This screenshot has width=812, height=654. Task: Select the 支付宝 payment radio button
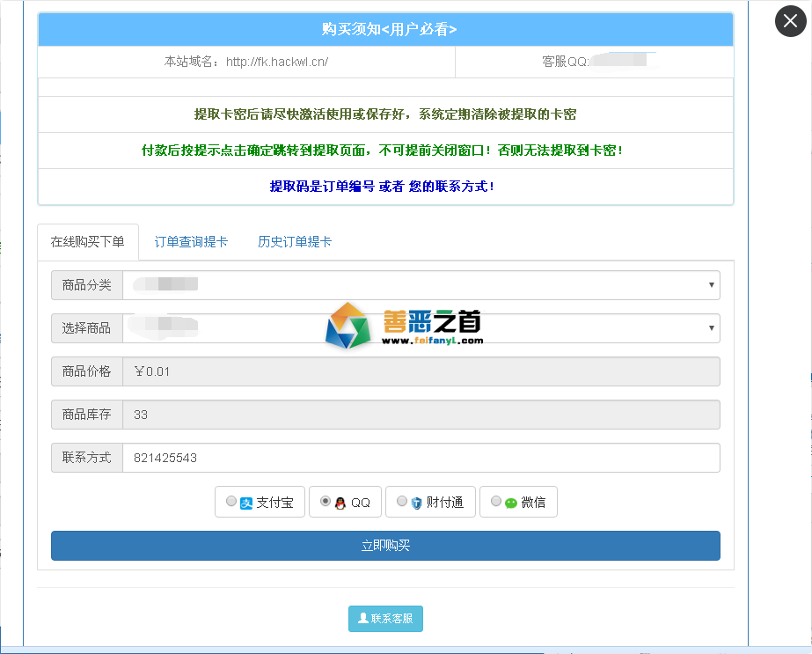231,502
